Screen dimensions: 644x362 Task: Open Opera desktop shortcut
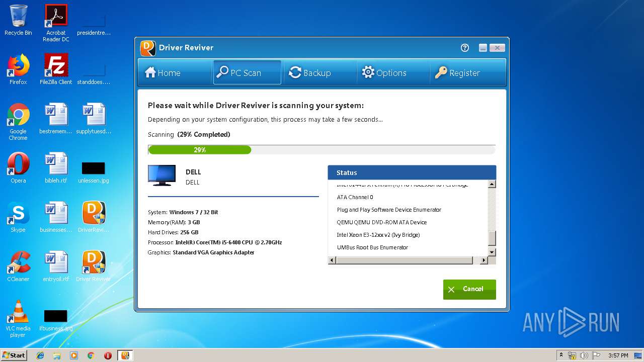coord(18,168)
